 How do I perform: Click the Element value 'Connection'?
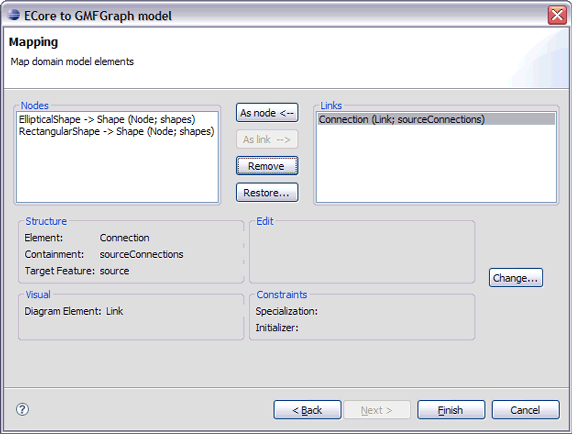click(124, 238)
